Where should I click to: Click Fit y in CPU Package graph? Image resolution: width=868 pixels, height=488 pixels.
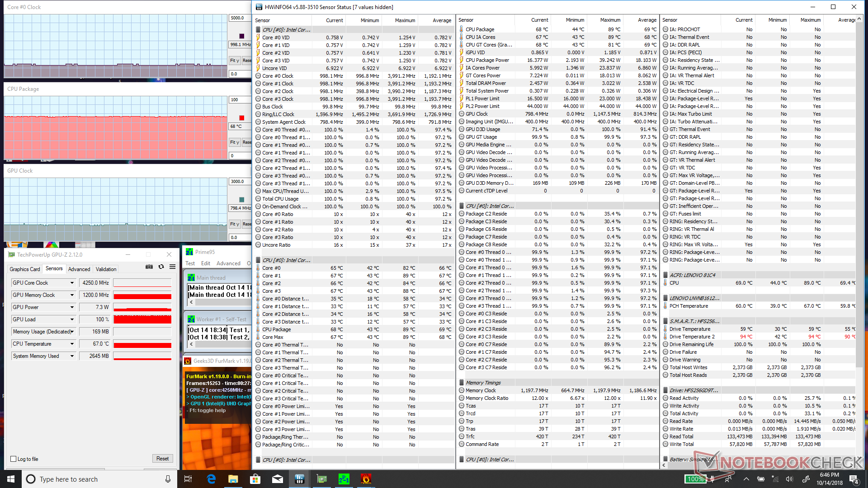click(235, 142)
